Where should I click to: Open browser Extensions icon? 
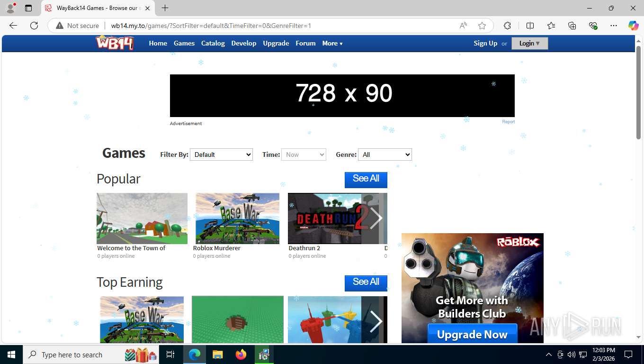point(507,26)
